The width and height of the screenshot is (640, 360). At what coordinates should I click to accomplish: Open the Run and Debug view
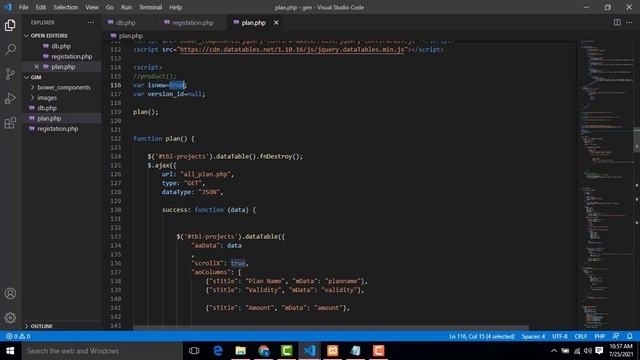(10, 98)
